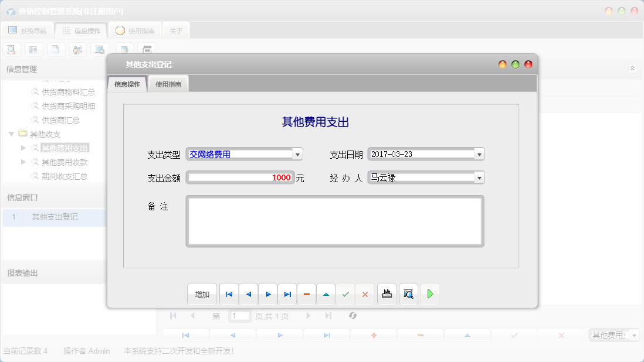
Task: Open the report list icon in the toolbar
Action: (x=33, y=49)
